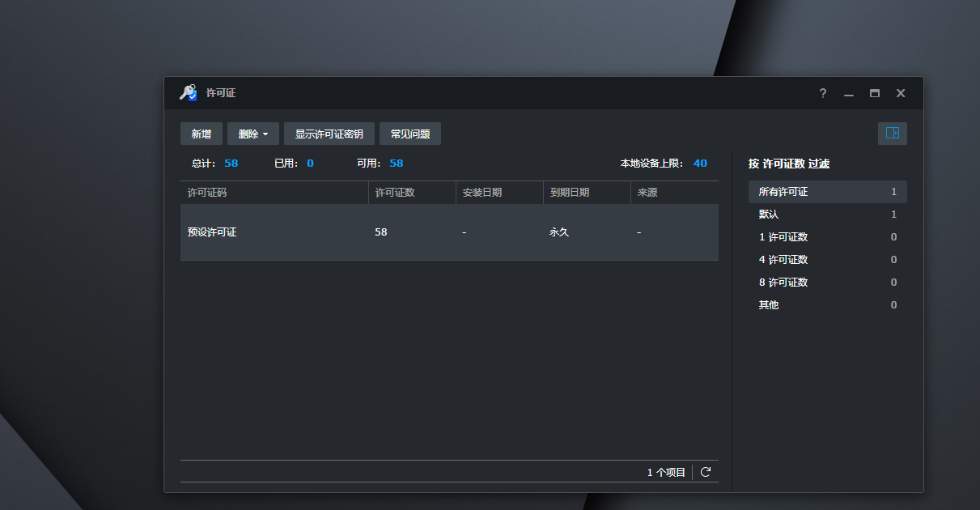Viewport: 980px width, 510px height.
Task: Click the license key app icon
Action: 188,93
